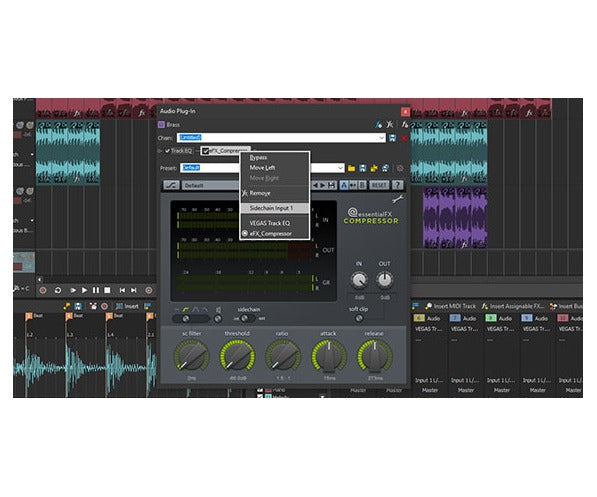Click the Preset name input field

[209, 168]
